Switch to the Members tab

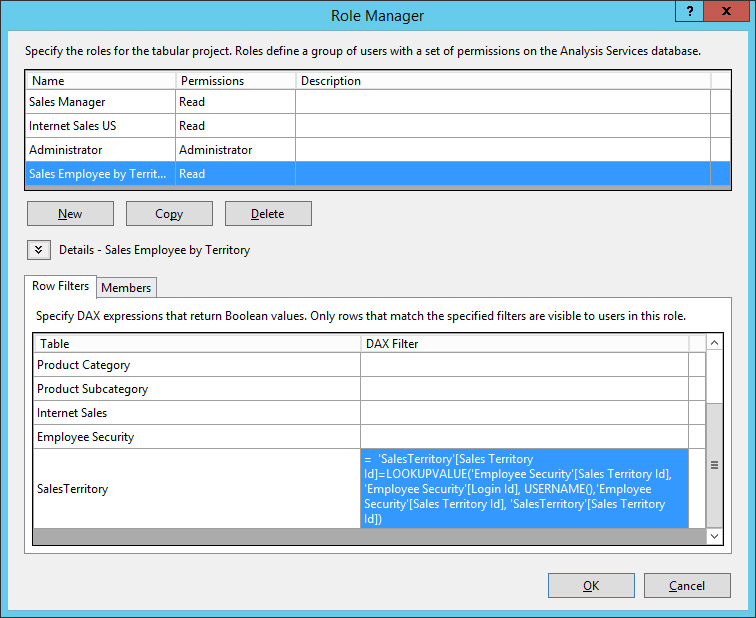[126, 288]
